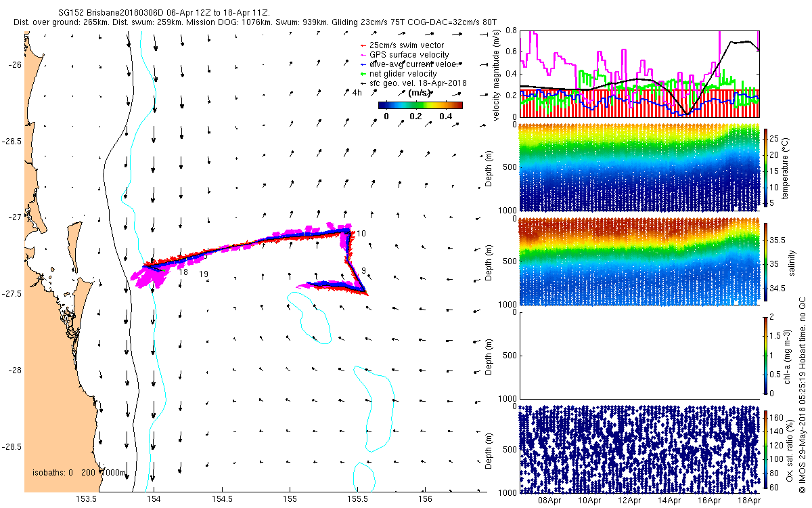Viewport: 812px width, 508px height.
Task: Click the '4h' label beside the map color bar
Action: coord(357,93)
